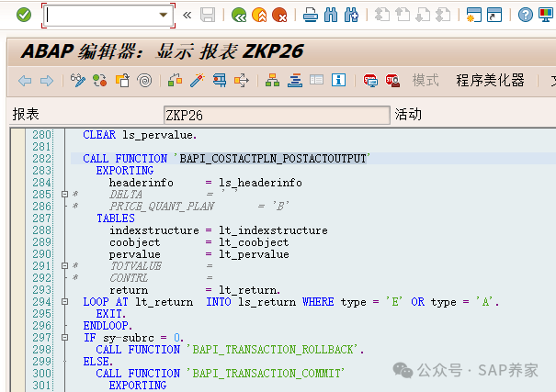Click the 模式 Pattern button

426,81
